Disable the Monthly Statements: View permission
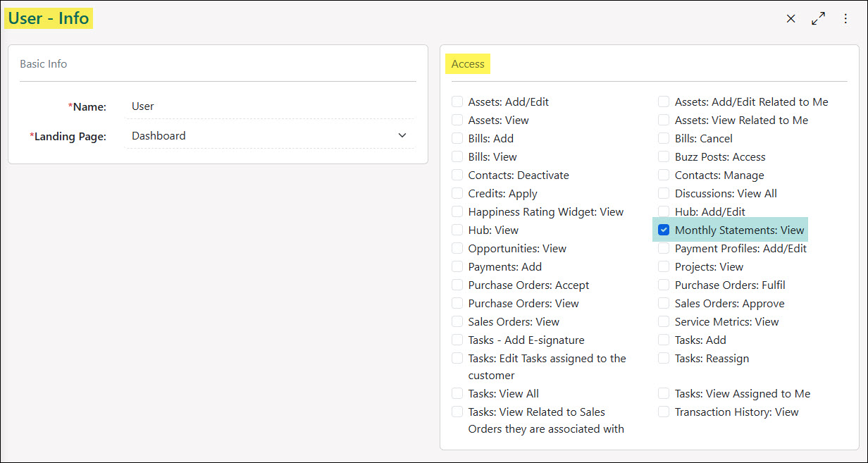 pos(663,230)
